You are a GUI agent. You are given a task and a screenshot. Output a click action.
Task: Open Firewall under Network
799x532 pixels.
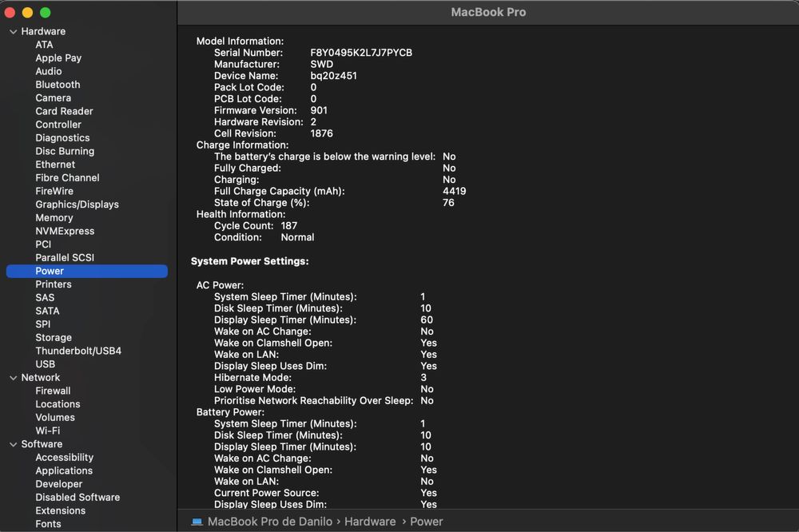(53, 391)
